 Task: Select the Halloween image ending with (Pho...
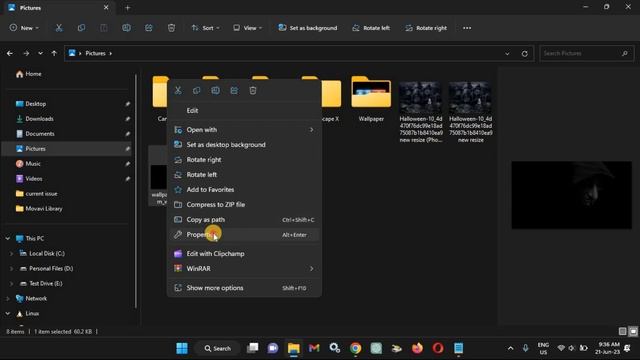click(421, 112)
